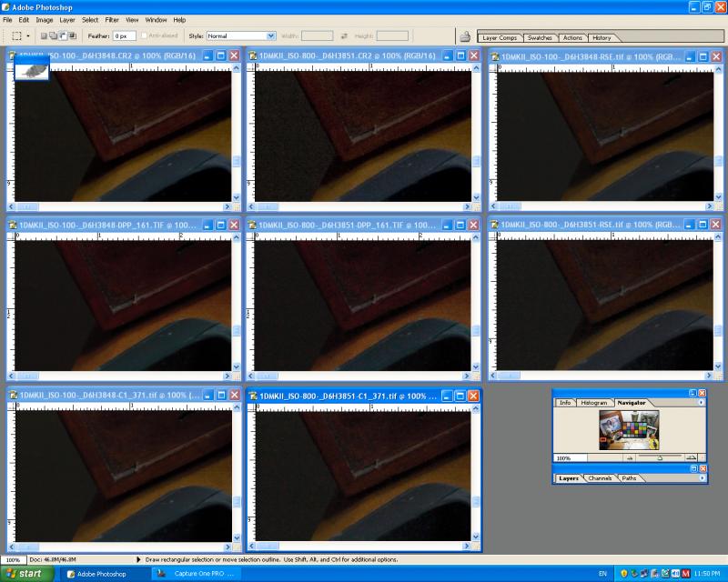
Task: Click the ISO-800 D6H3851-C1_371.tif document icon
Action: [253, 396]
